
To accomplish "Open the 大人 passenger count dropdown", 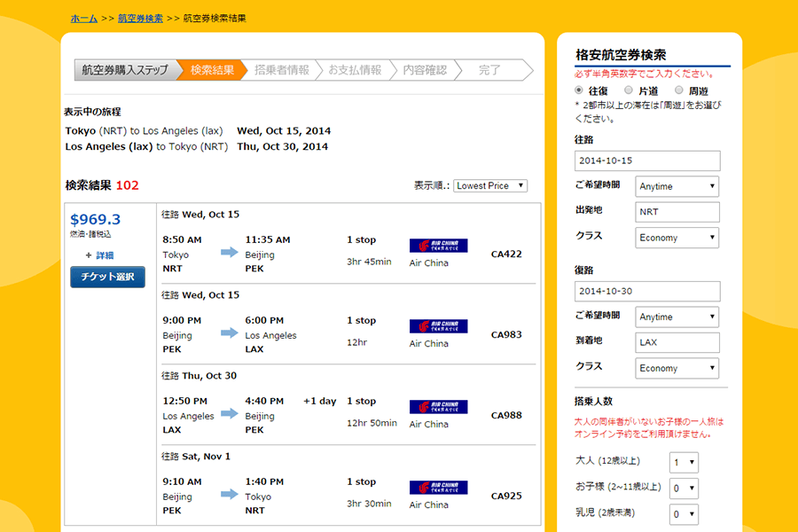I will 684,462.
